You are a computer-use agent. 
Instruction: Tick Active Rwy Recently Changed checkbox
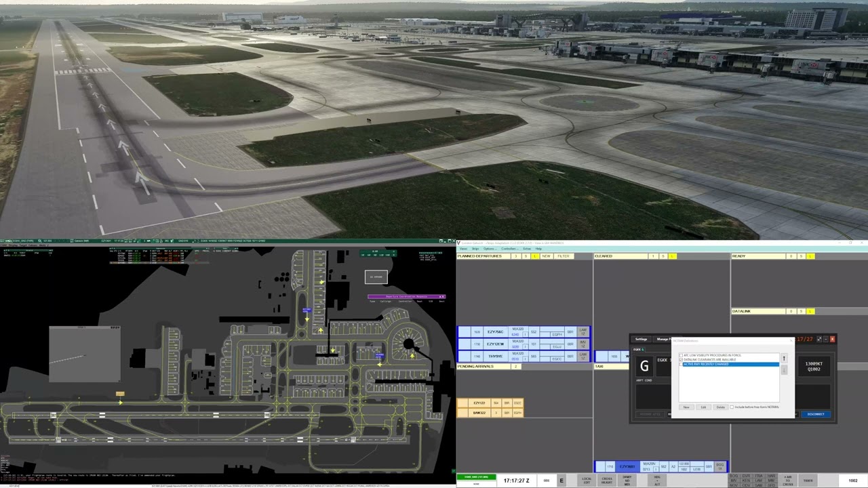point(681,364)
